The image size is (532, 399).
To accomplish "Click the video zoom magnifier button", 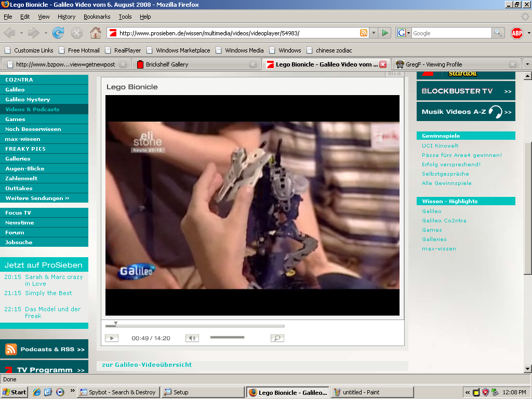I will (x=277, y=338).
